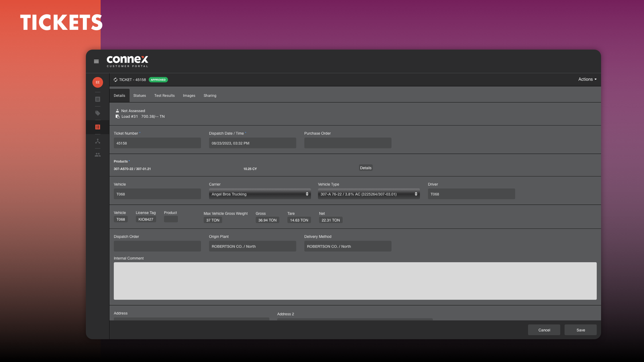Open the Sharing tab
Viewport: 644px width, 362px height.
(x=210, y=96)
